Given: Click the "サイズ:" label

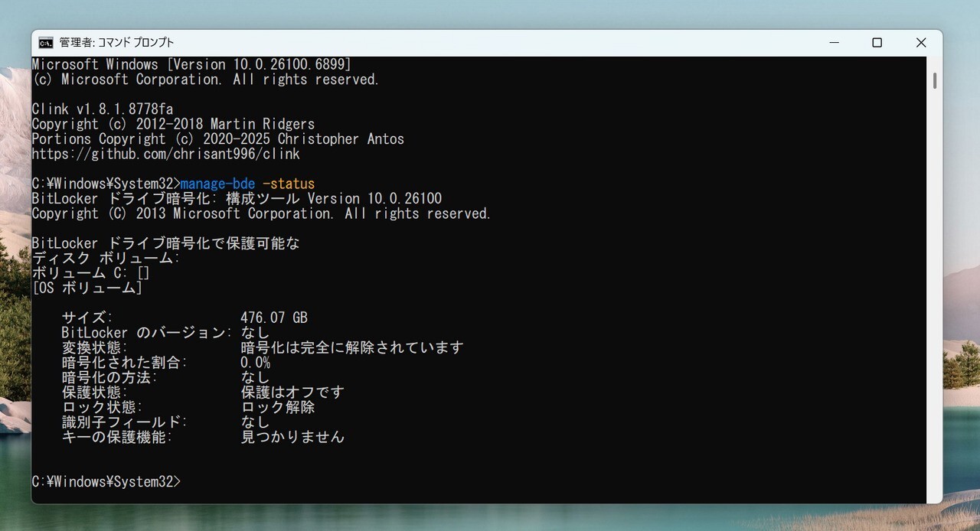Looking at the screenshot, I should pyautogui.click(x=87, y=318).
